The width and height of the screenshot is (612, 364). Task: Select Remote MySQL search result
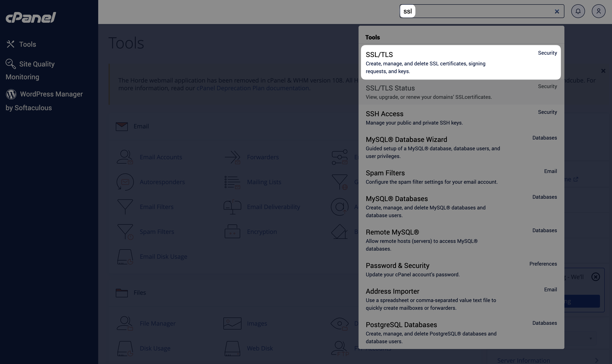click(461, 240)
